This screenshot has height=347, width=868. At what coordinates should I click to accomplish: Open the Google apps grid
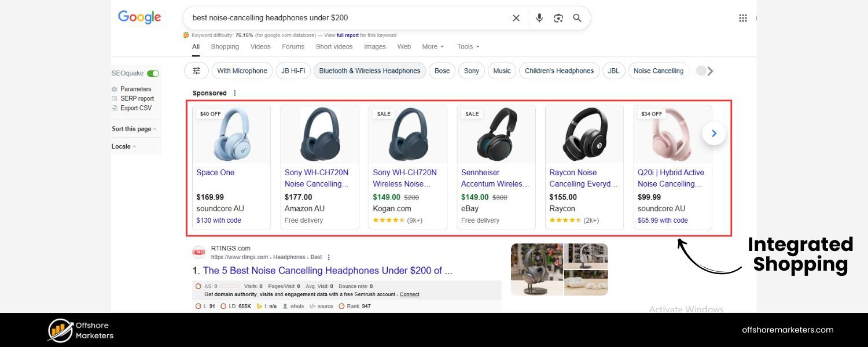[743, 18]
